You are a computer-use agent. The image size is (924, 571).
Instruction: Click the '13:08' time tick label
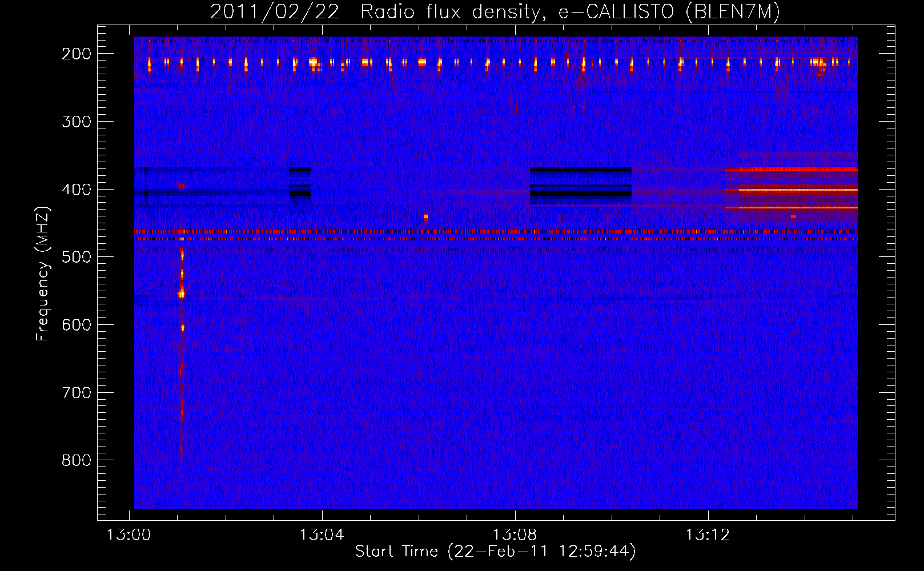(x=515, y=535)
